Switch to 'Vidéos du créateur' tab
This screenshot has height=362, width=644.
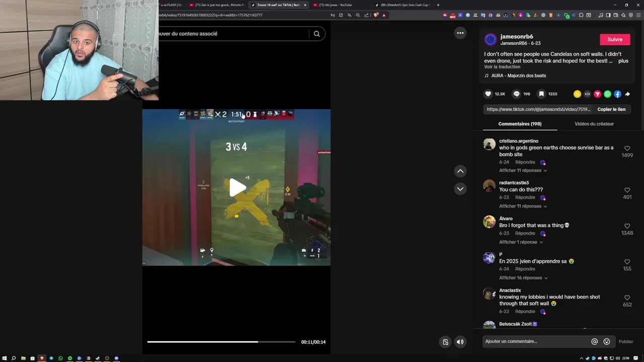tap(594, 124)
